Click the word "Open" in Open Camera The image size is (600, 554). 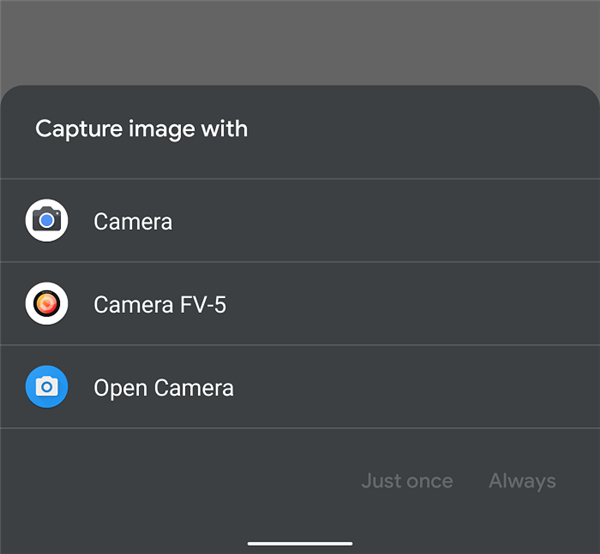click(x=118, y=387)
